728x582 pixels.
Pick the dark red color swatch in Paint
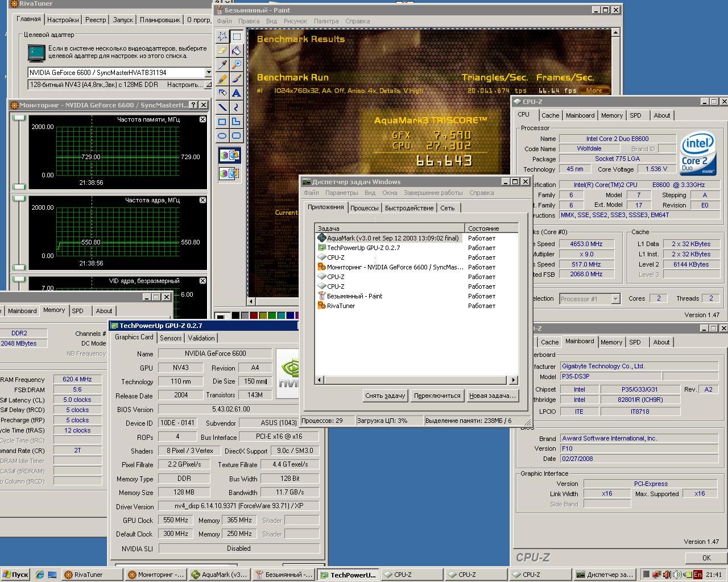254,315
